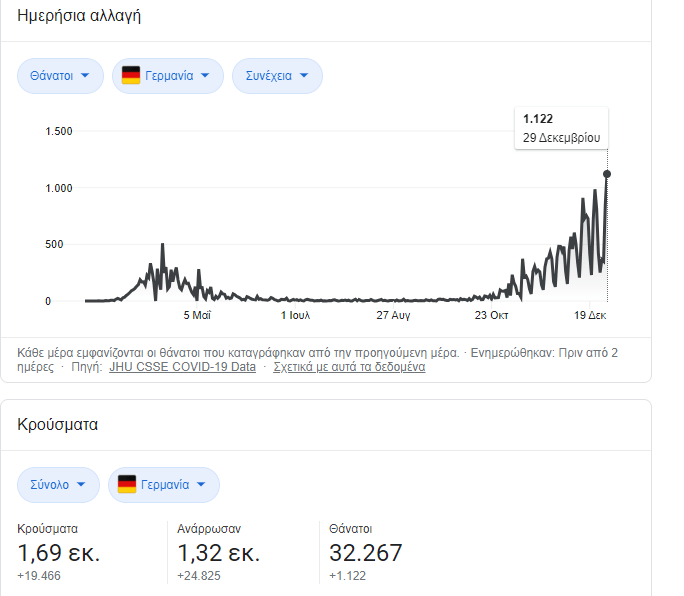The image size is (684, 596).
Task: Open the JHU CSSE COVID-19 Data link
Action: pos(182,367)
